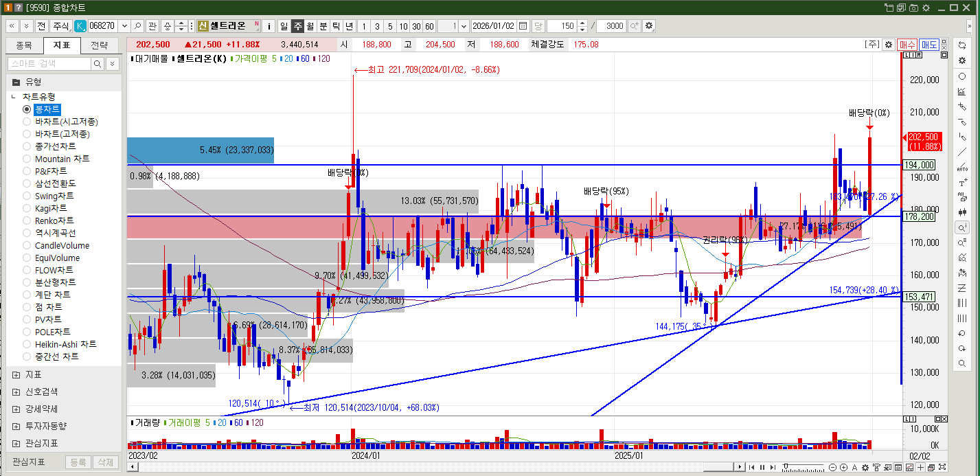Open the stock code dropdown arrow
Screen dimensions: 980x476
pyautogui.click(x=124, y=25)
